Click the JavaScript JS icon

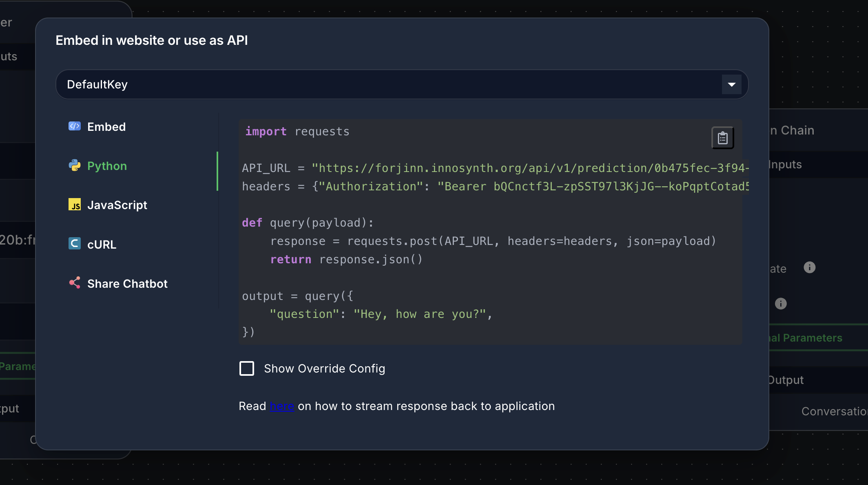tap(75, 205)
